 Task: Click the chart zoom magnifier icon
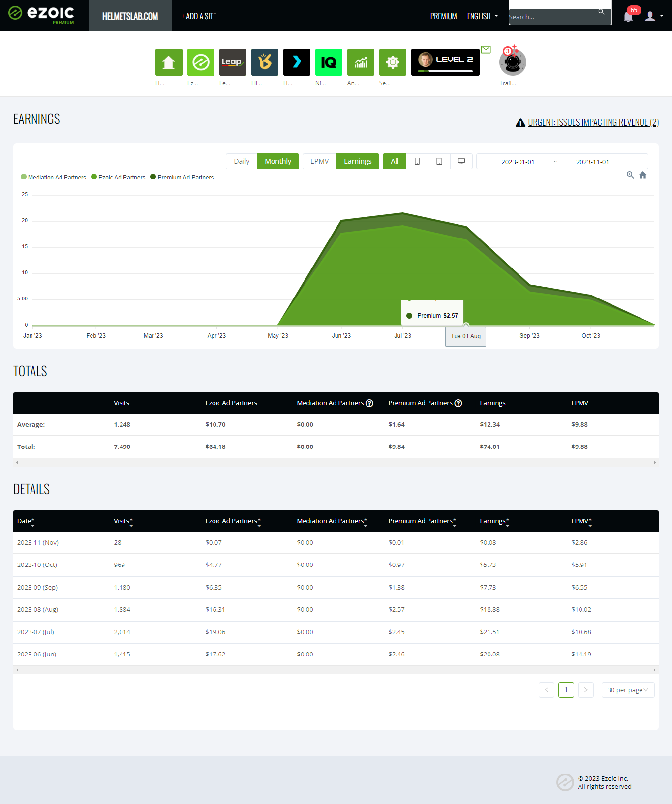pos(630,175)
